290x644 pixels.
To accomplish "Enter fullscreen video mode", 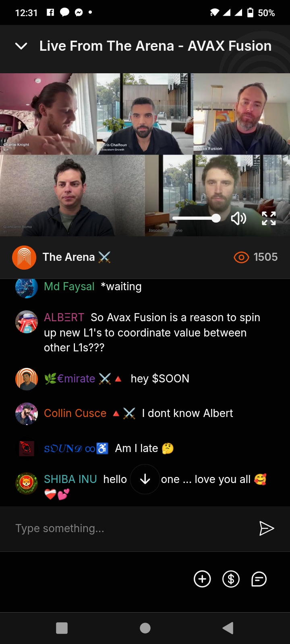I will (x=269, y=218).
